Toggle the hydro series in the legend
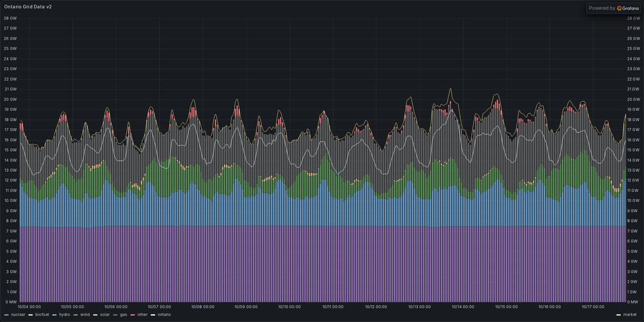This screenshot has width=644, height=322. click(x=64, y=314)
